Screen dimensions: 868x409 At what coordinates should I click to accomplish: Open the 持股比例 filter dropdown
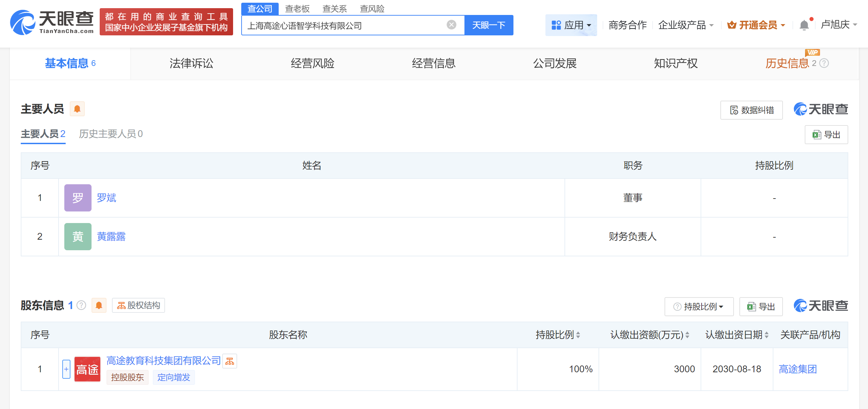click(699, 307)
